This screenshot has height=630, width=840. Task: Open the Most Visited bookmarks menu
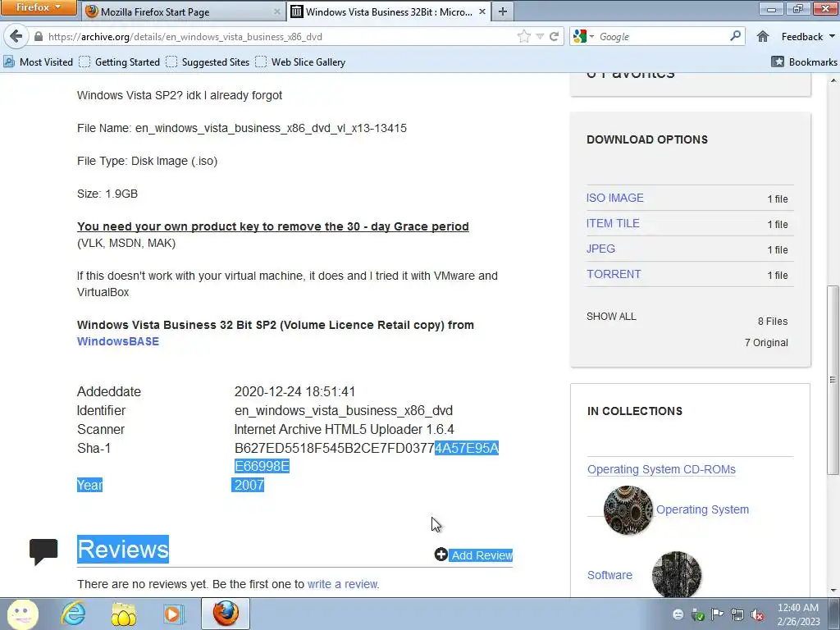click(x=39, y=62)
